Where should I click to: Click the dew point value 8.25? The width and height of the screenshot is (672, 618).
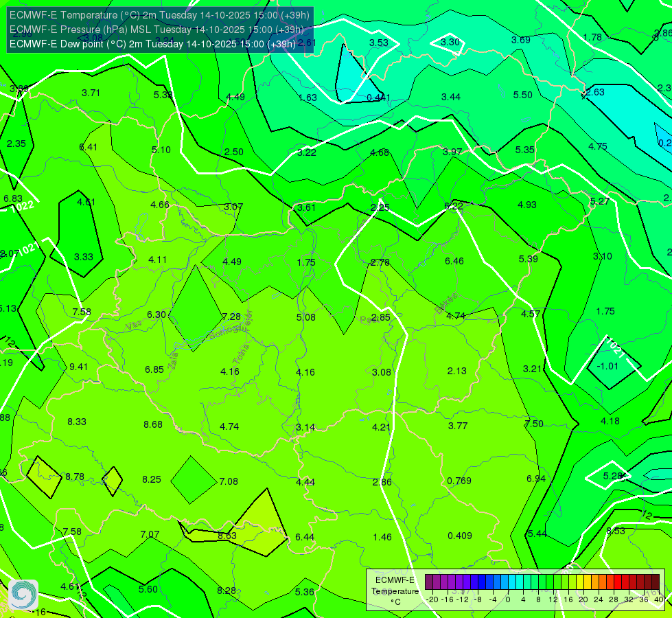point(152,479)
